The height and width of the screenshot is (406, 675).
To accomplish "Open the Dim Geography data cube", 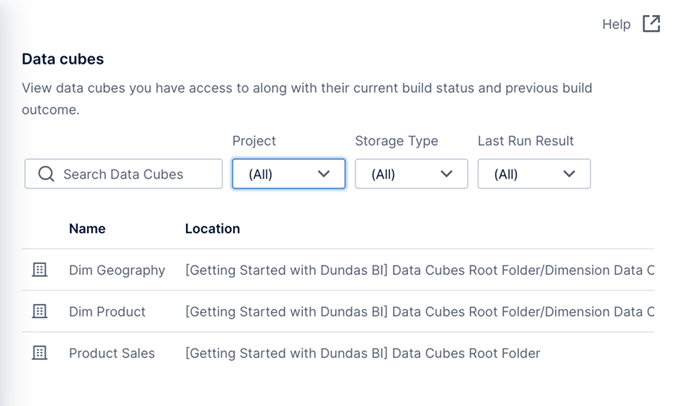I will pyautogui.click(x=117, y=270).
